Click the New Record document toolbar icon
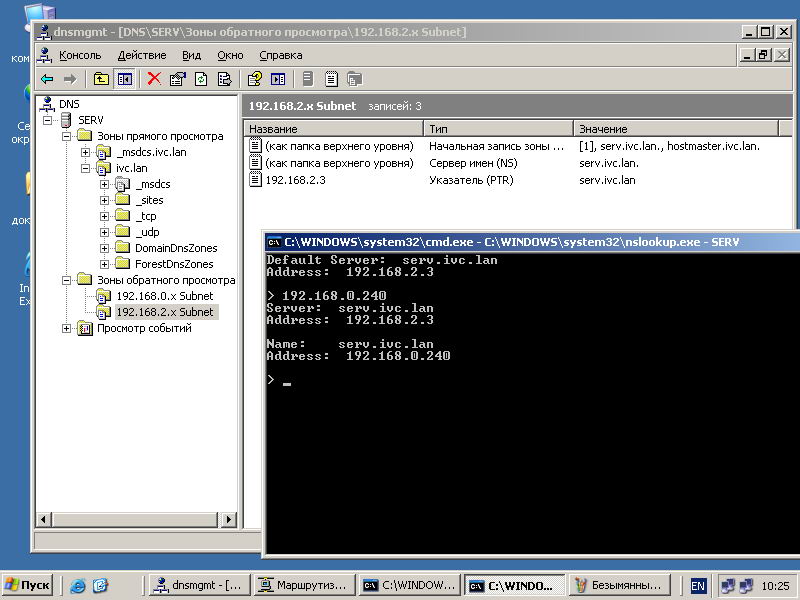800x600 pixels. pyautogui.click(x=331, y=79)
